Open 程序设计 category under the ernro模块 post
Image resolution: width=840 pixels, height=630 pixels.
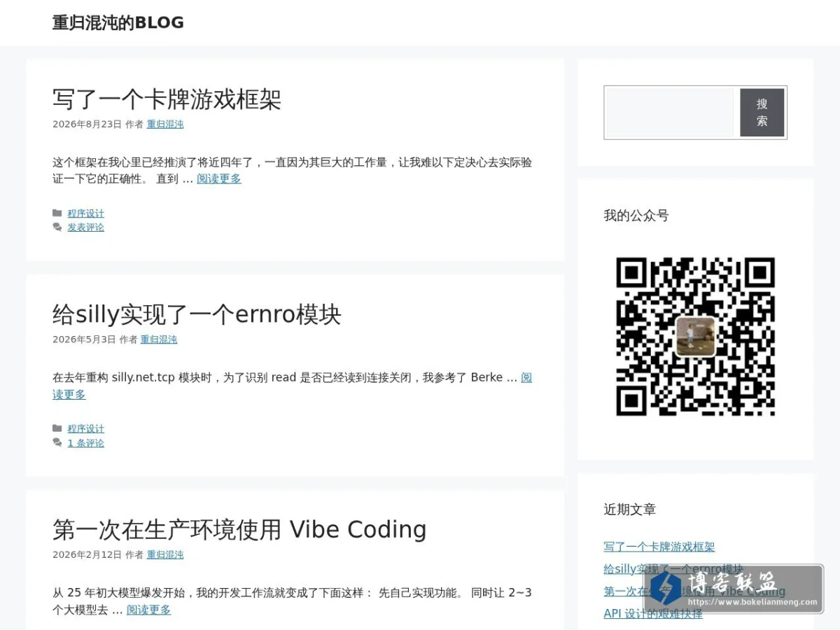[x=85, y=428]
